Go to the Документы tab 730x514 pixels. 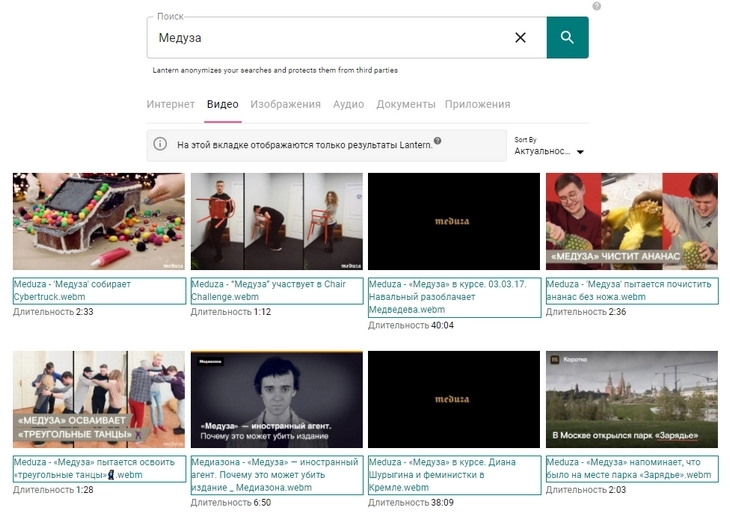(405, 104)
